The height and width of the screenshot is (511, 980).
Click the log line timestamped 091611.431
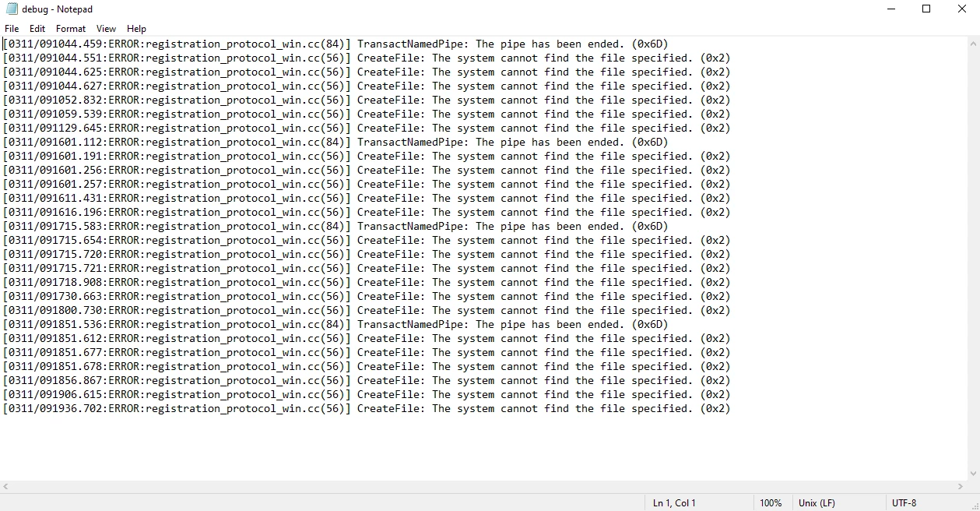click(367, 199)
